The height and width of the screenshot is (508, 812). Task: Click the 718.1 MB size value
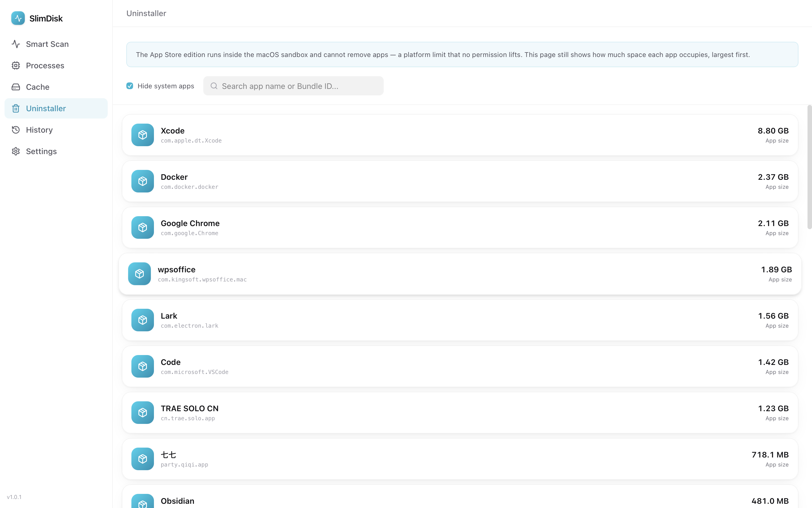click(x=770, y=455)
